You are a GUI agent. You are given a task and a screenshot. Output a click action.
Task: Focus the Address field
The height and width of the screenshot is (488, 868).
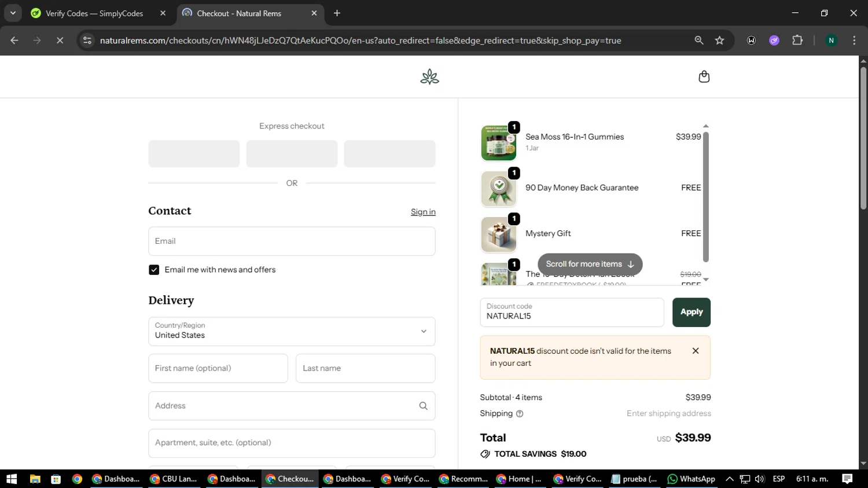click(x=292, y=406)
